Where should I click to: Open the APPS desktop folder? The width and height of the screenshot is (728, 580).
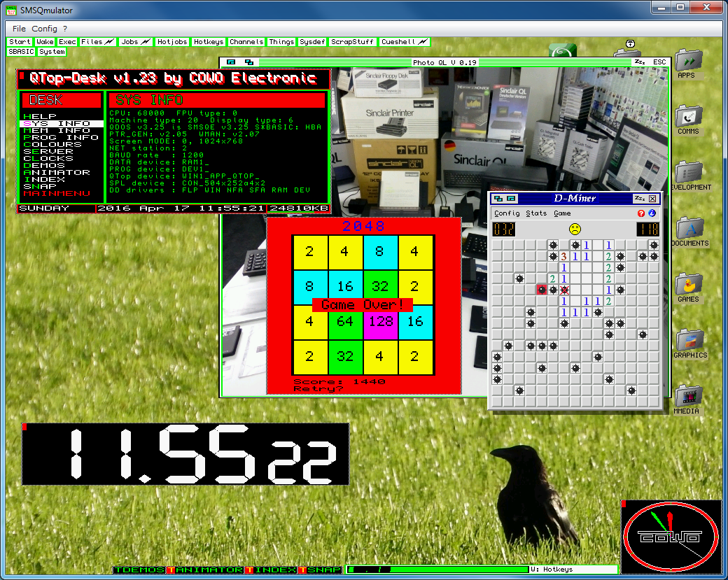click(x=687, y=63)
